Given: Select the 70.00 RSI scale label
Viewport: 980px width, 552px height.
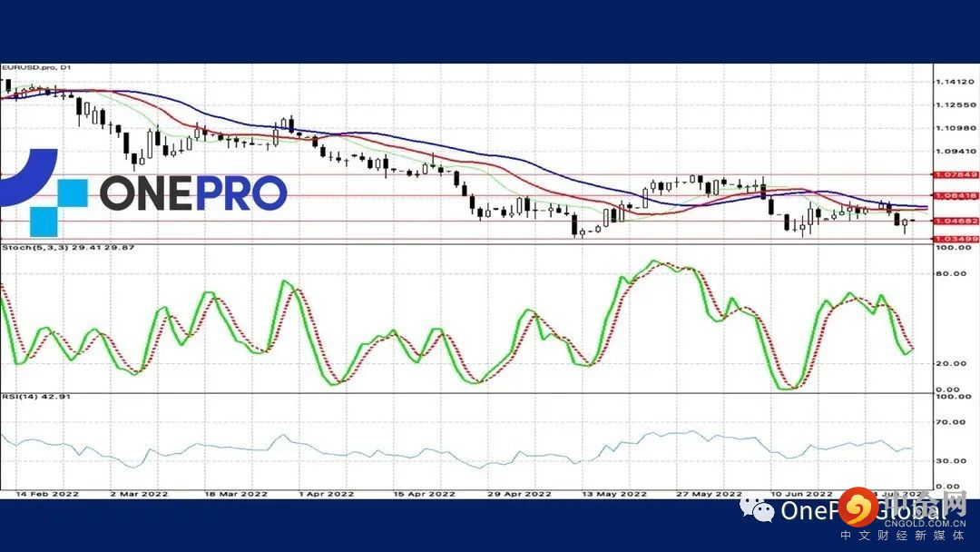Looking at the screenshot, I should tap(950, 422).
